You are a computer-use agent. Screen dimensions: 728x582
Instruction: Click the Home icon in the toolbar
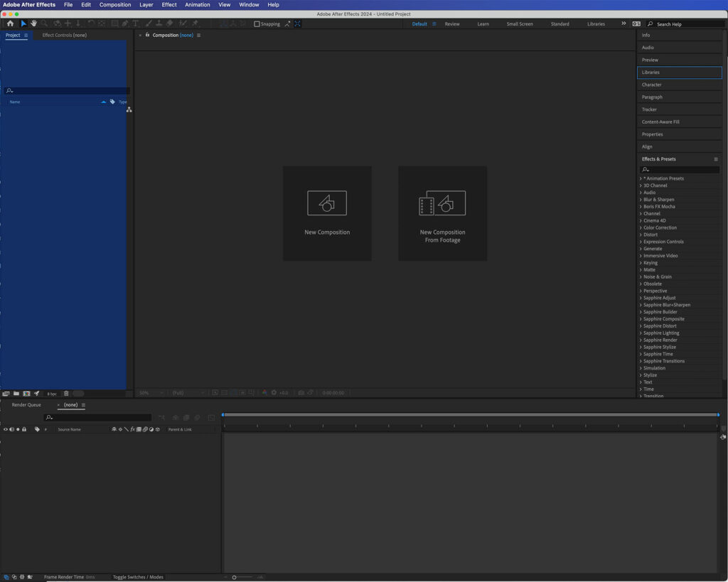pyautogui.click(x=10, y=23)
